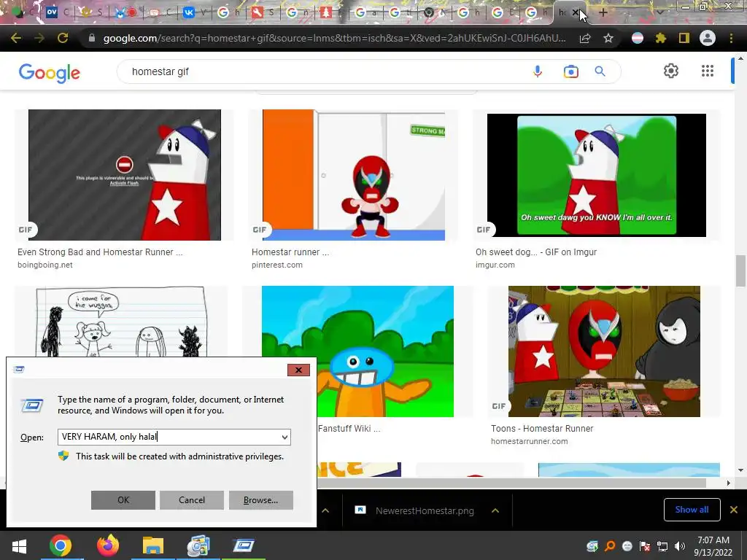Switch to the VK browser tab
The width and height of the screenshot is (747, 560).
[x=189, y=12]
